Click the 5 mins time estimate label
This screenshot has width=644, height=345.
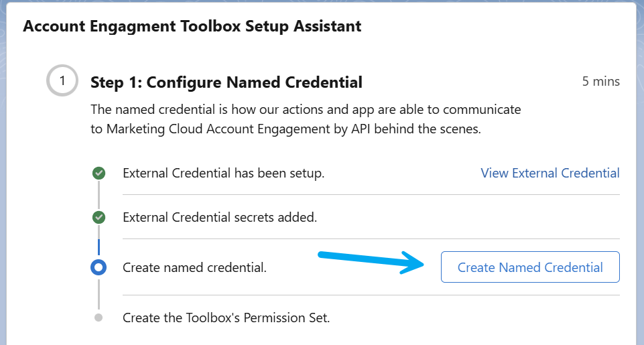(x=601, y=81)
